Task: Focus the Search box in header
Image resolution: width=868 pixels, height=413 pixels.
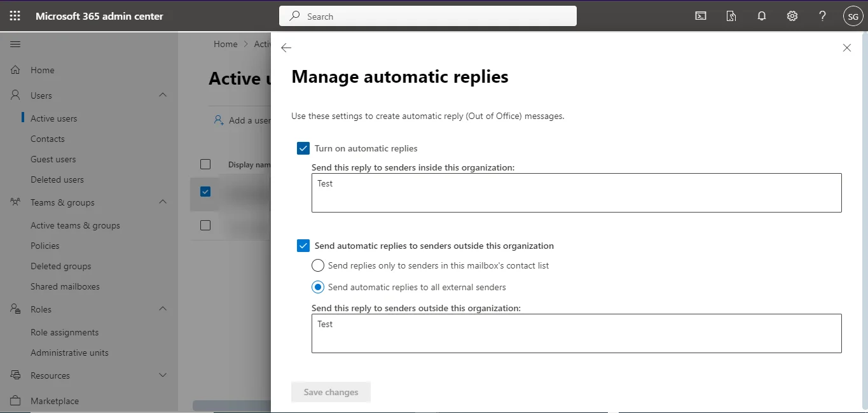Action: point(428,17)
